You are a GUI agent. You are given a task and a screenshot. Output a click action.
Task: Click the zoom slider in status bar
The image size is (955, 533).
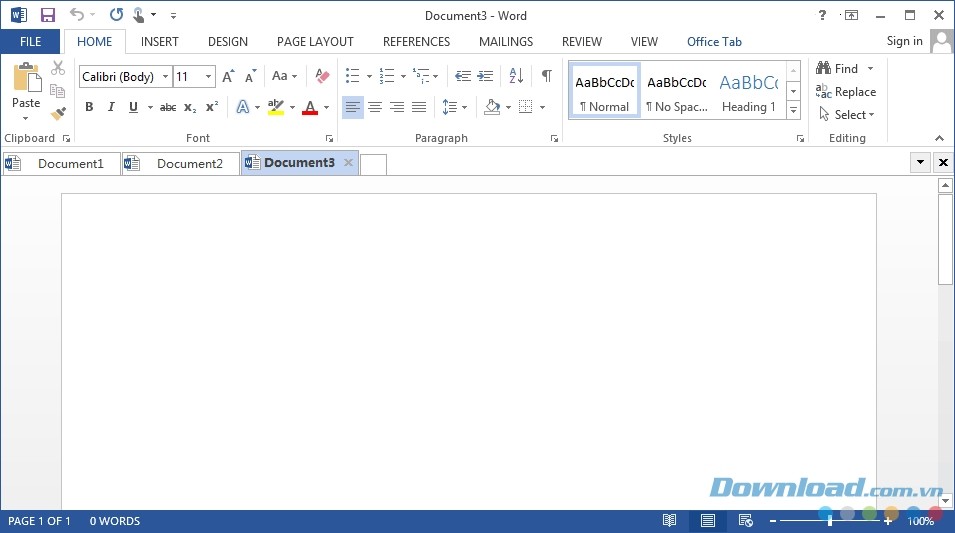[x=829, y=521]
